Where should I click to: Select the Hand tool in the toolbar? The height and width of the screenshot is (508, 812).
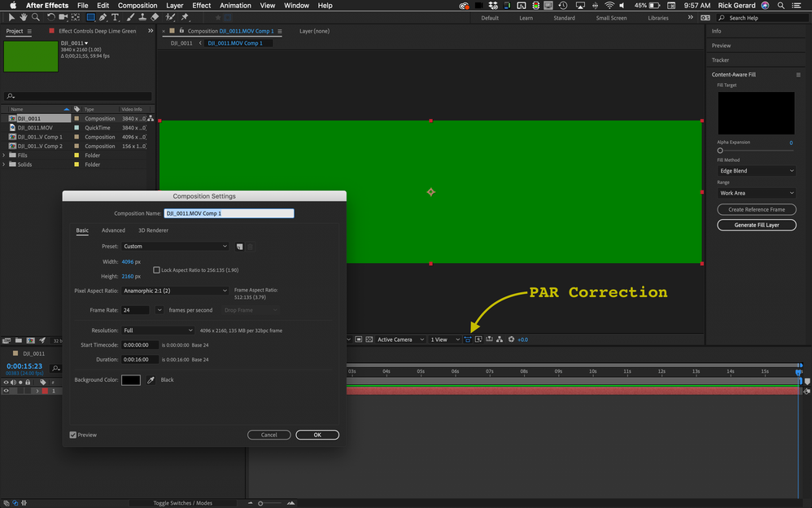click(24, 16)
